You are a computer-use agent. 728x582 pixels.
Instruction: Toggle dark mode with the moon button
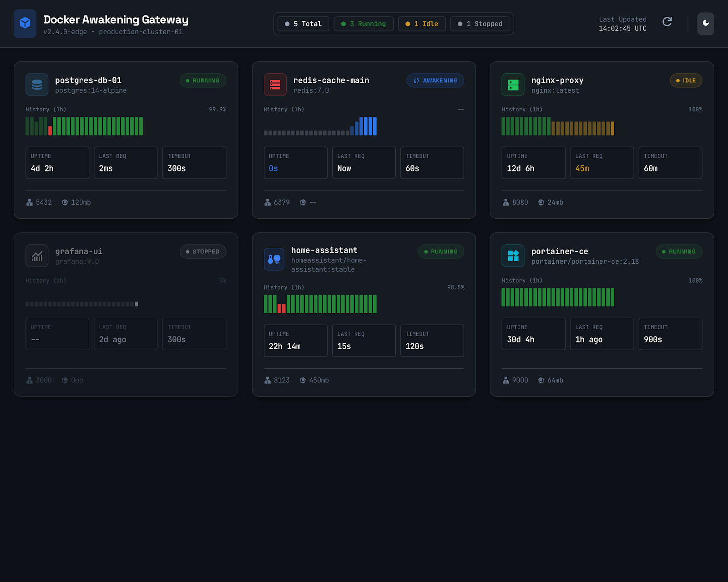point(705,24)
